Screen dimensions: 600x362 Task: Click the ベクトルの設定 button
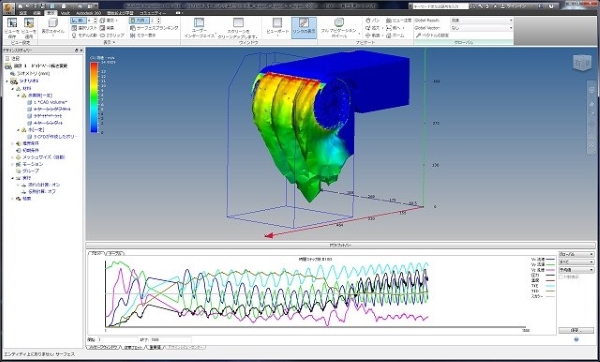coord(432,35)
